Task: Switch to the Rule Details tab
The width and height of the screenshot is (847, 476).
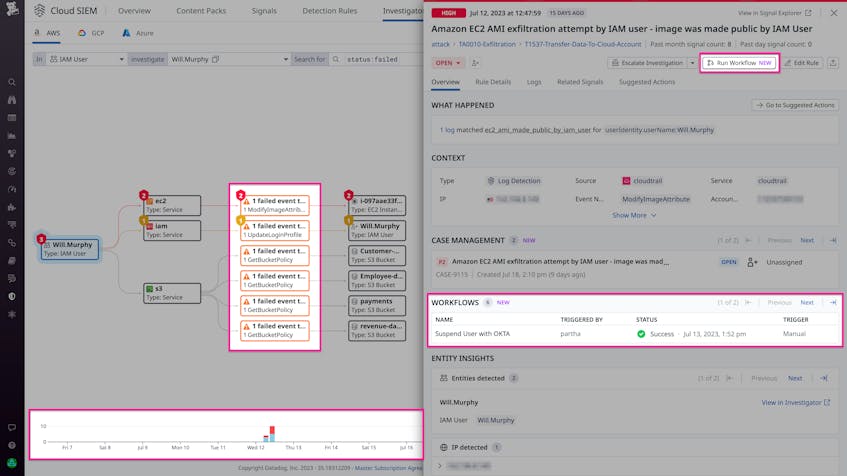Action: click(493, 82)
